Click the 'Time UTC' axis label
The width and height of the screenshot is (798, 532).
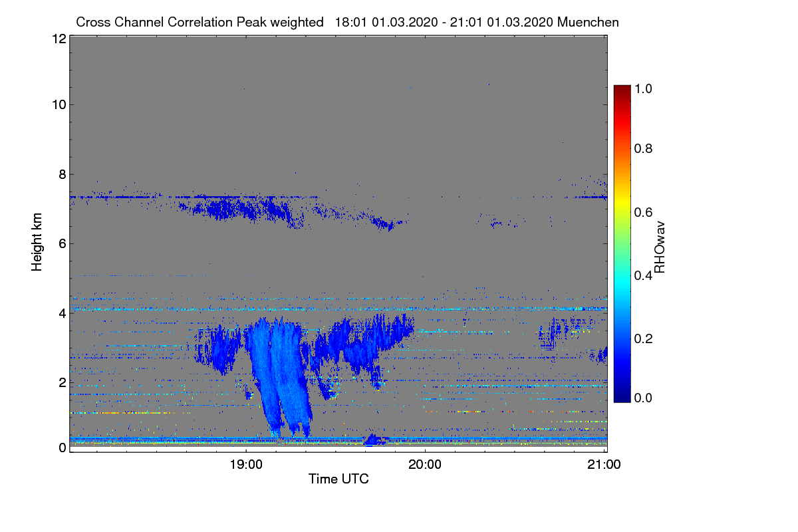coord(338,479)
